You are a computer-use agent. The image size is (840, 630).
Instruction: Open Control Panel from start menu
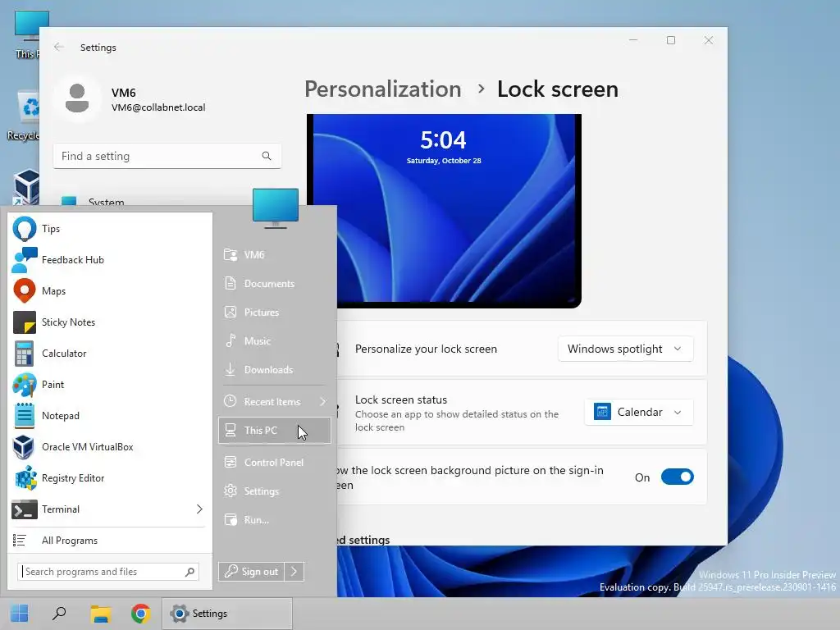[274, 463]
